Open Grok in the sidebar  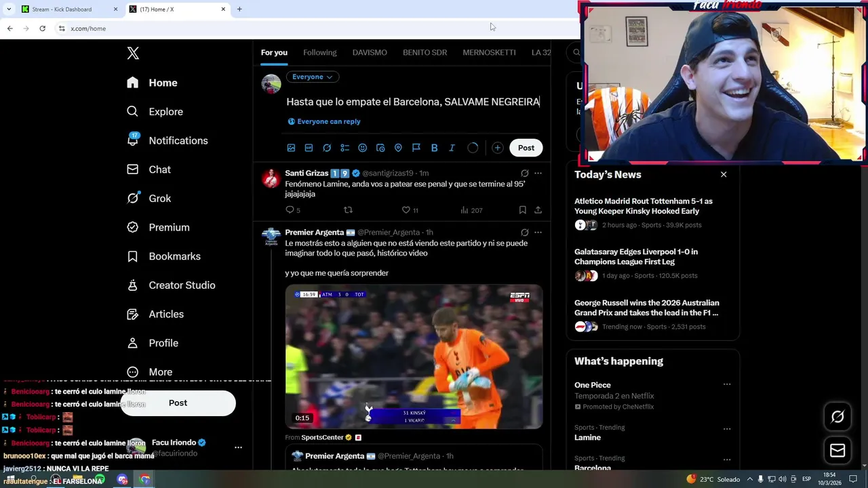(x=149, y=199)
